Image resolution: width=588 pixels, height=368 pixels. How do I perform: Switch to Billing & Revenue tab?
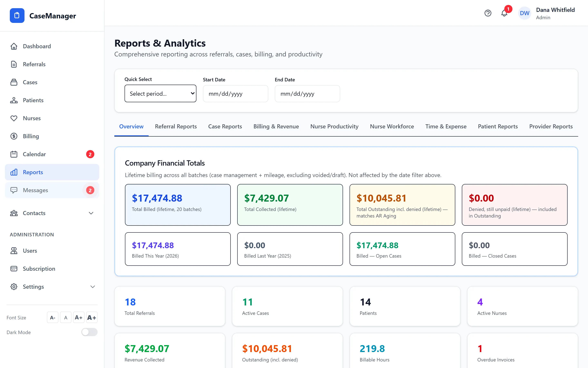(276, 127)
